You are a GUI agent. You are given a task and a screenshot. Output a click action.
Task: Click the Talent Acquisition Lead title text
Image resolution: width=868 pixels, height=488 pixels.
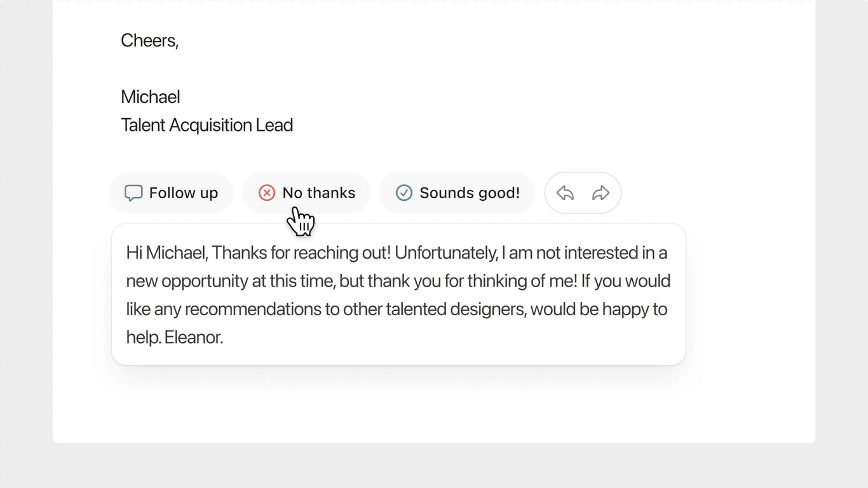[x=207, y=125]
